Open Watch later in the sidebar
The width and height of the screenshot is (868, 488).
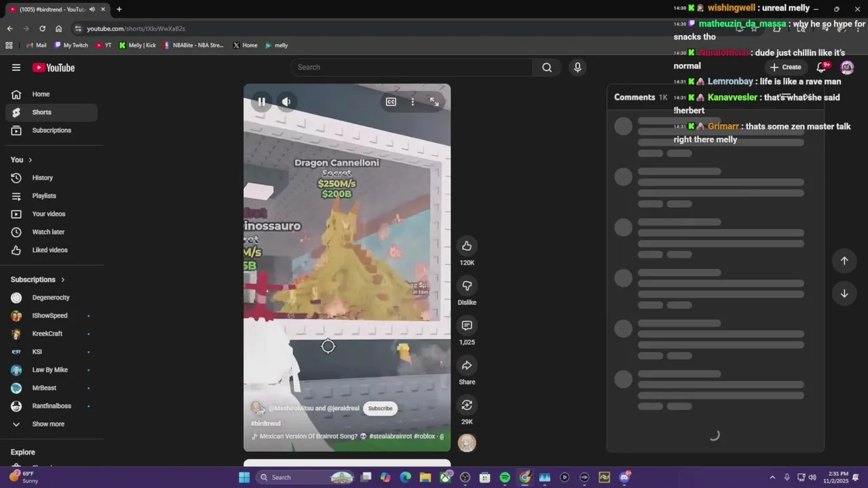coord(52,232)
